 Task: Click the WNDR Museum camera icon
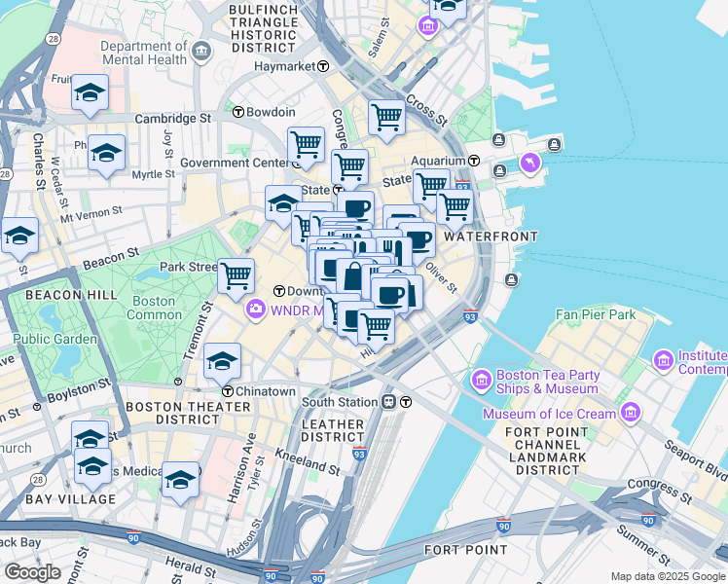[256, 310]
